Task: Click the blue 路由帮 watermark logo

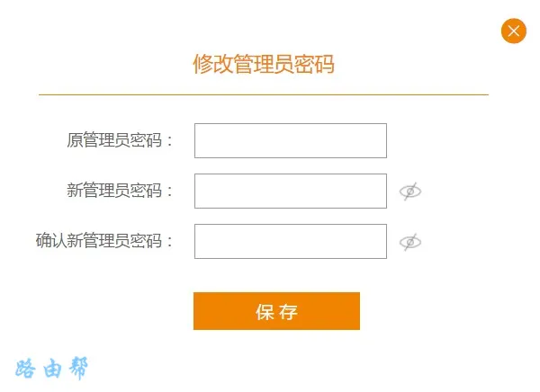Action: pyautogui.click(x=52, y=369)
